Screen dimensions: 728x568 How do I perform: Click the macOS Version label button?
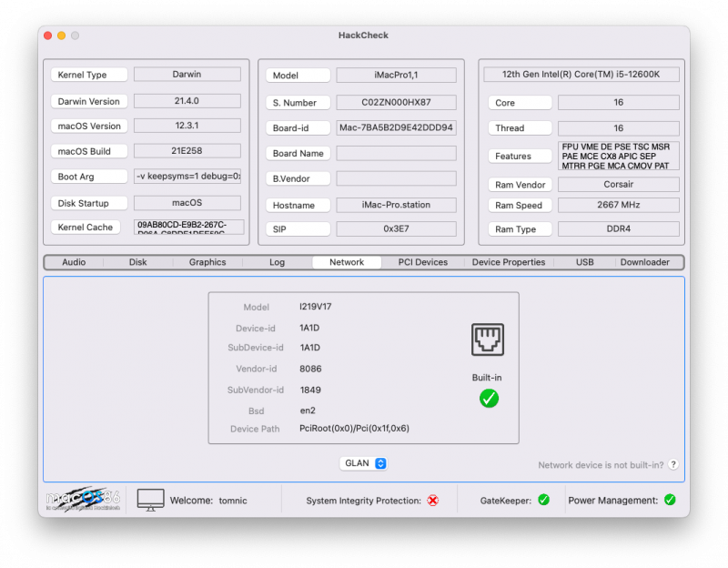(89, 126)
